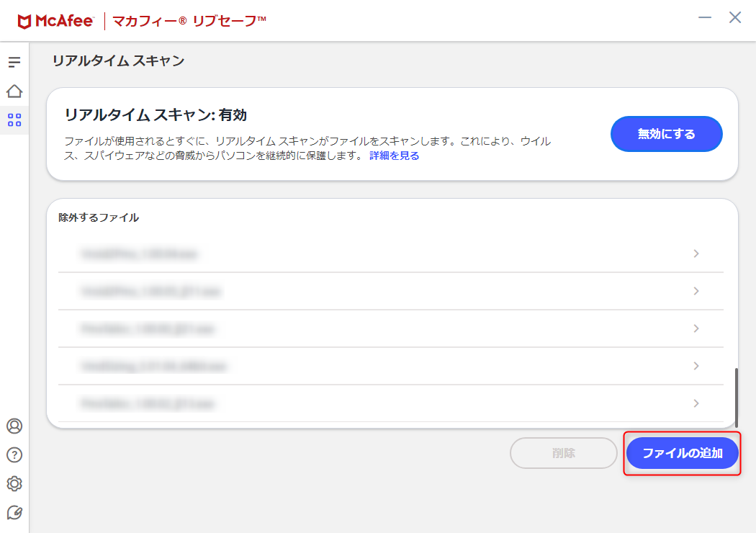Expand the third excluded file chevron
The height and width of the screenshot is (533, 756).
[696, 328]
